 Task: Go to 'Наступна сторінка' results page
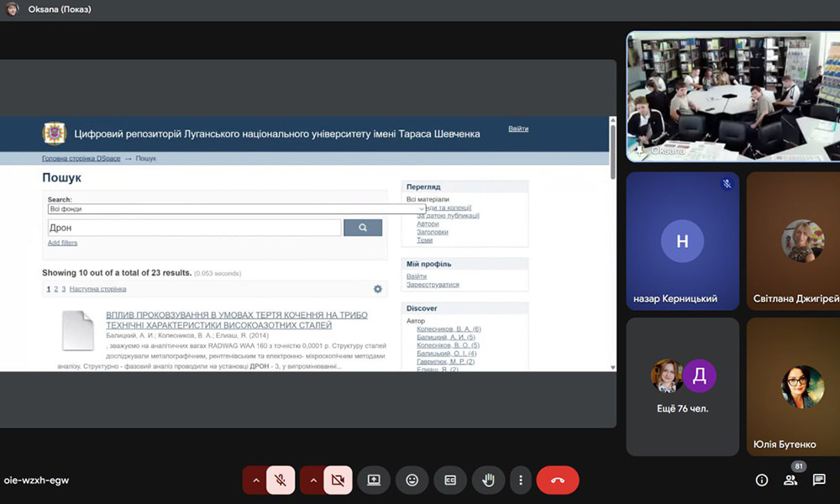[97, 289]
